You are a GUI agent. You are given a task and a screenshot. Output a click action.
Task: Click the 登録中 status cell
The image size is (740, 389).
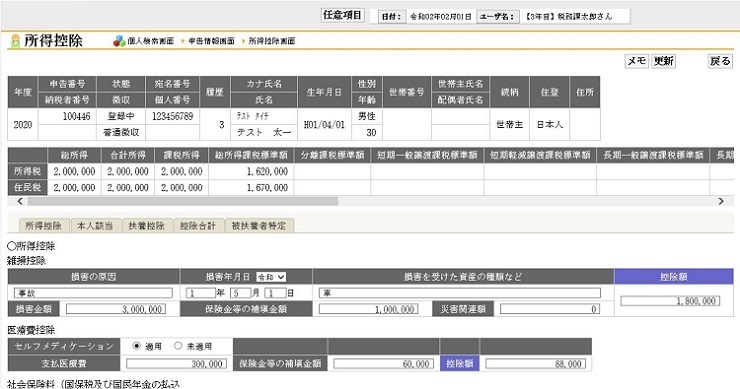[121, 117]
